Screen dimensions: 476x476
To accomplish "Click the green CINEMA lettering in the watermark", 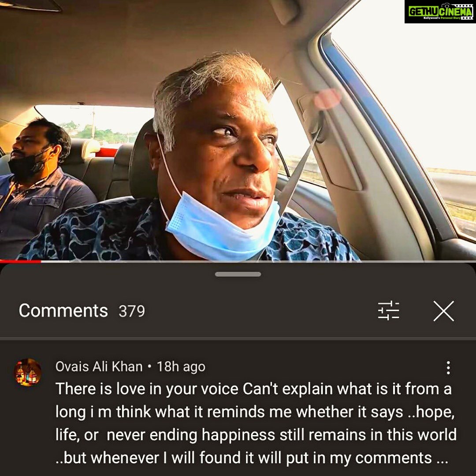I will click(457, 12).
